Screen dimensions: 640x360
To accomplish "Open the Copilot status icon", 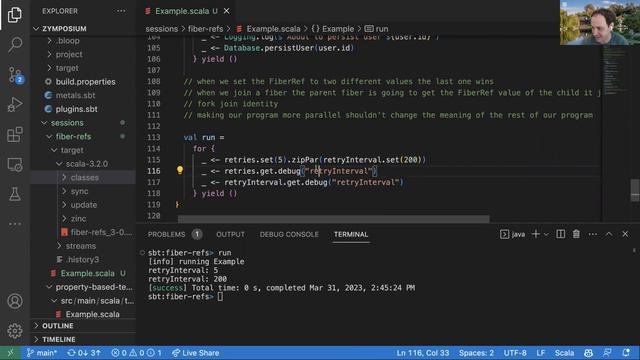I will pyautogui.click(x=588, y=353).
